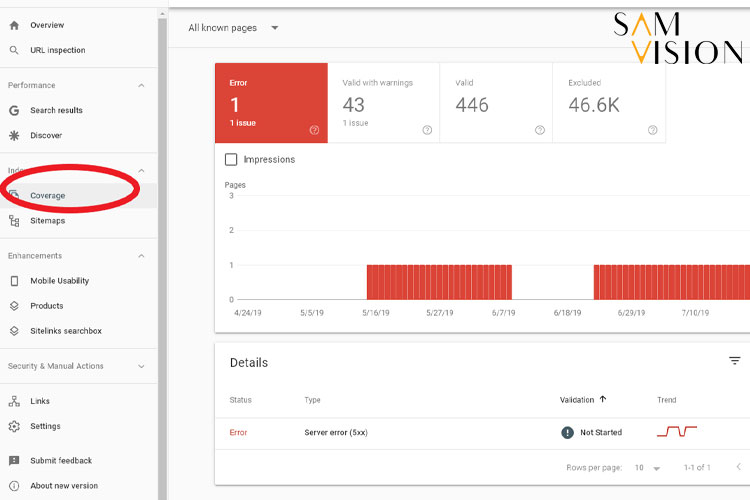Click help icon on Valid card
The height and width of the screenshot is (500, 750).
(x=540, y=130)
